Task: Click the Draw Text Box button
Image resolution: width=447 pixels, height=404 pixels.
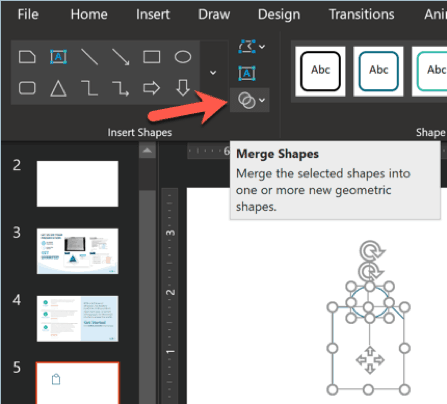Action: (x=247, y=73)
